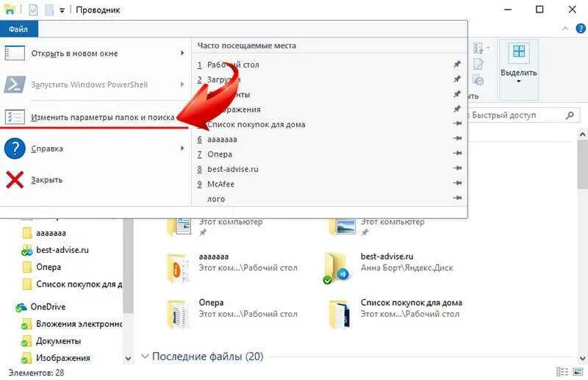
Task: Switch to large icons view in status bar
Action: click(578, 372)
